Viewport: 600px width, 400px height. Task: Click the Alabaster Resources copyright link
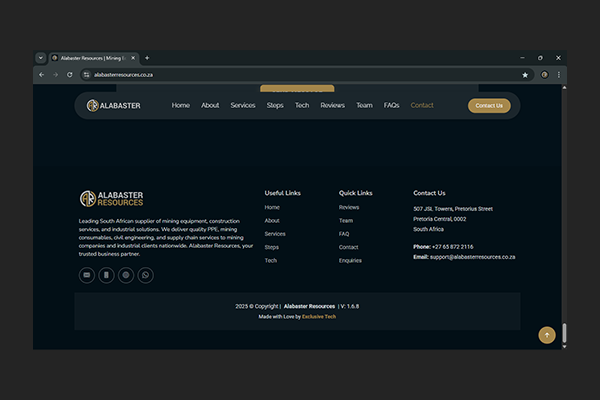(309, 306)
